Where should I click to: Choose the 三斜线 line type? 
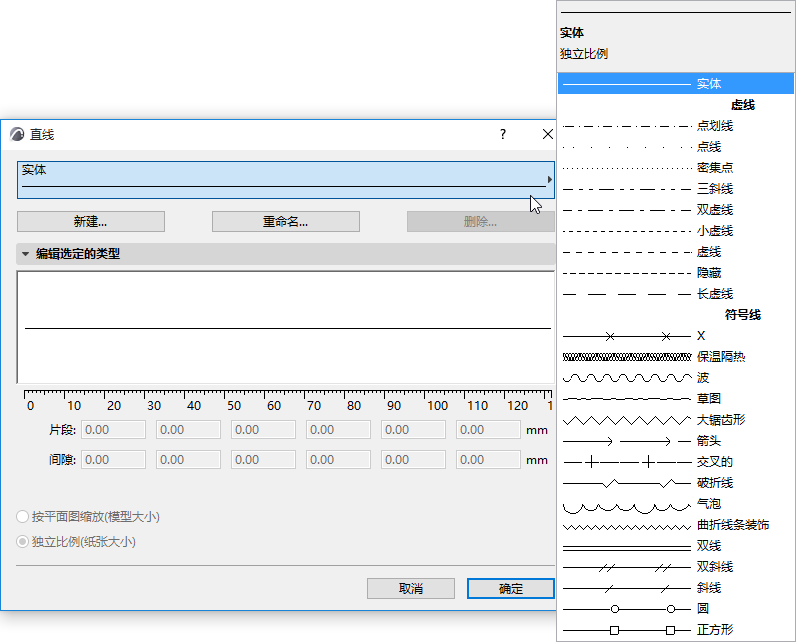point(676,189)
